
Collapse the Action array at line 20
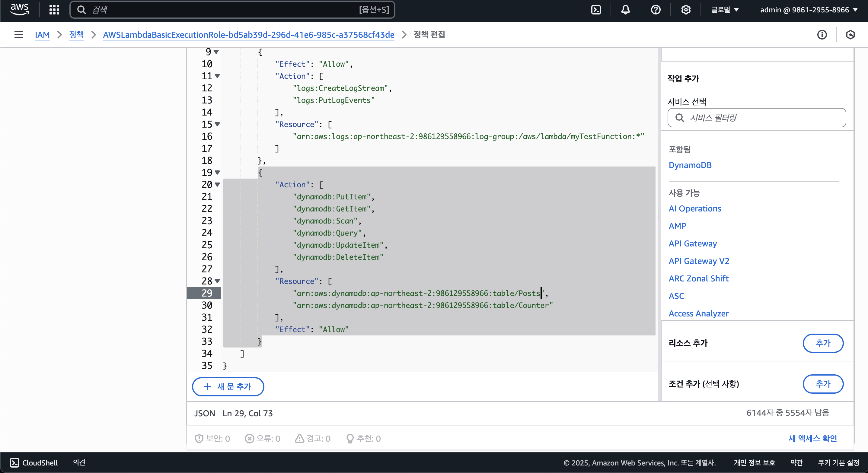[x=217, y=185]
